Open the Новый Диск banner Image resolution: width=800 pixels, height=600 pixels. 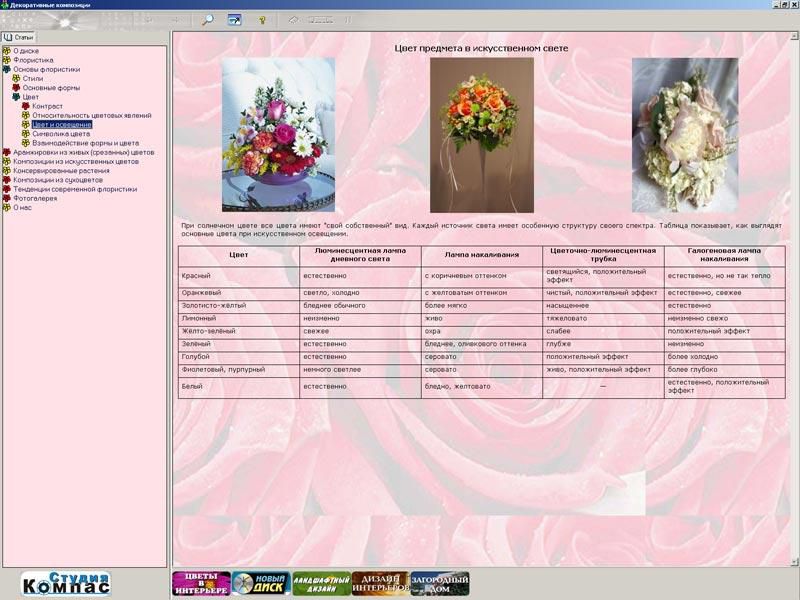click(x=261, y=584)
